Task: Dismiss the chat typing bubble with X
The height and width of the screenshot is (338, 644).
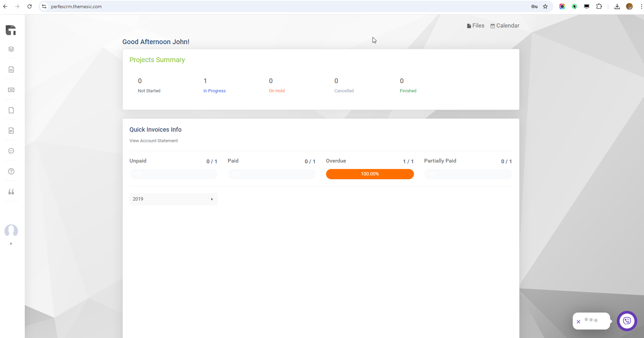Action: point(579,322)
